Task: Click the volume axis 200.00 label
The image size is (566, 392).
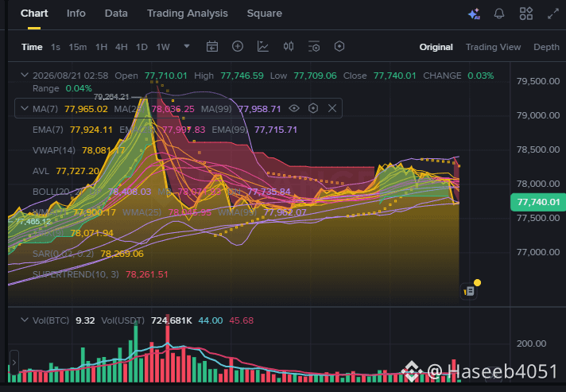Action: pos(531,343)
